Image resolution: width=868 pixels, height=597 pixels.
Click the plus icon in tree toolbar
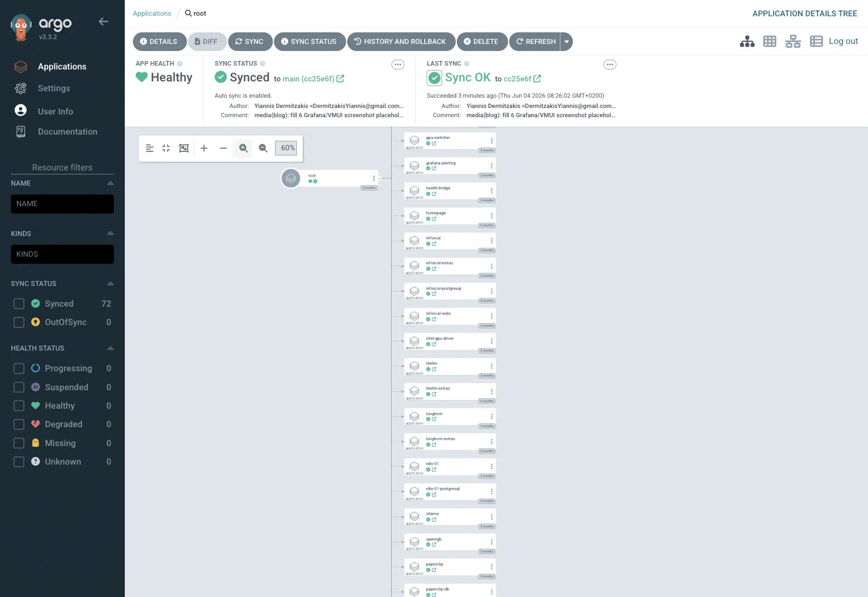point(204,148)
